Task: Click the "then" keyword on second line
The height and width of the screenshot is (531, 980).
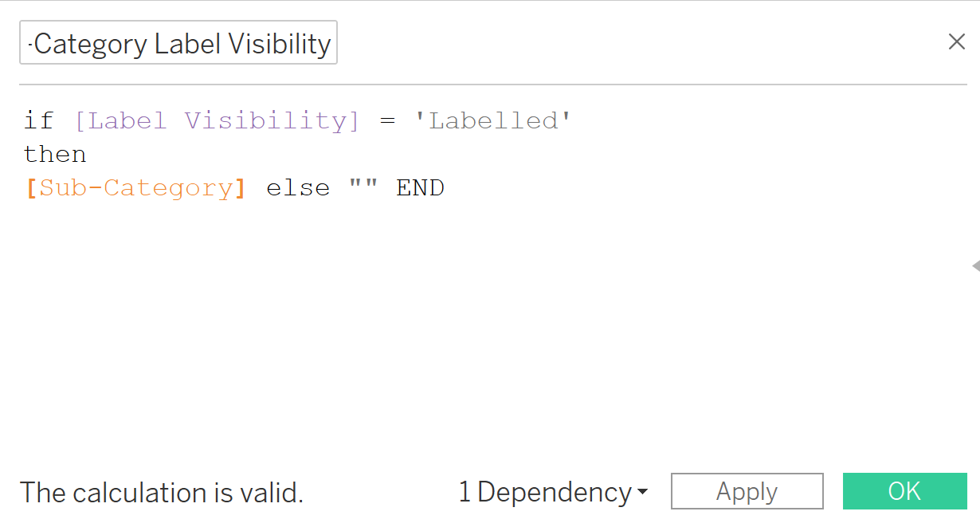Action: point(55,155)
